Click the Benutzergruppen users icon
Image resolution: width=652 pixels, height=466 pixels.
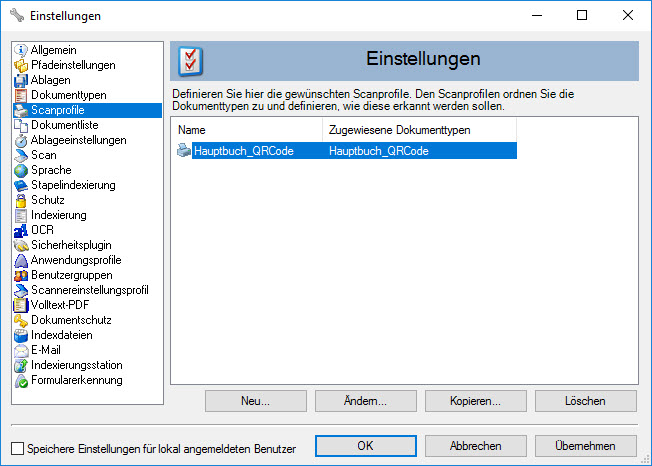21,275
